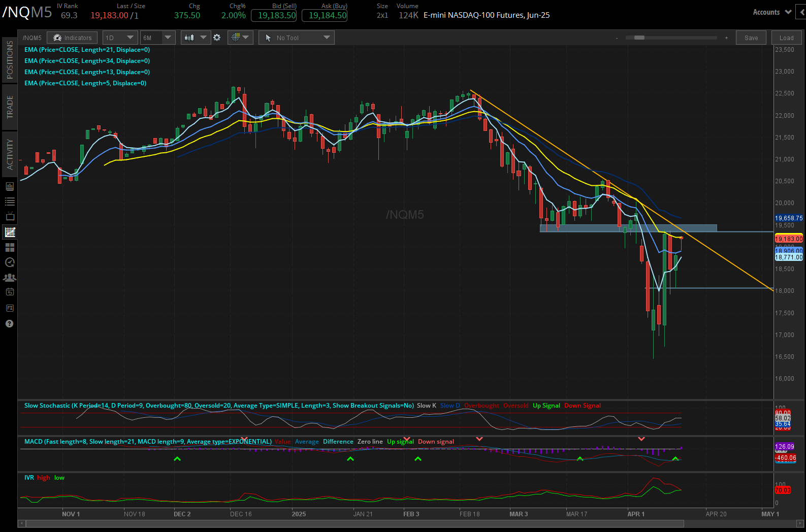Select EMA Length=13 study label
This screenshot has width=806, height=532.
click(x=87, y=72)
